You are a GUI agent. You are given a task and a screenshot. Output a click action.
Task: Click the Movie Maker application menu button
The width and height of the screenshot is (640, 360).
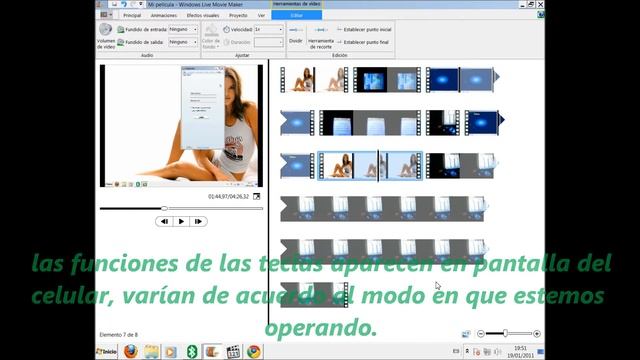[x=106, y=15]
